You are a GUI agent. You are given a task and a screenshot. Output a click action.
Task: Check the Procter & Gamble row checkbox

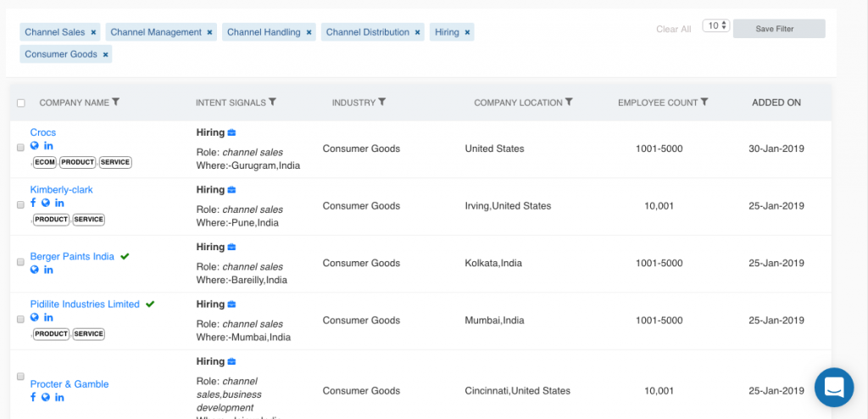[x=20, y=377]
